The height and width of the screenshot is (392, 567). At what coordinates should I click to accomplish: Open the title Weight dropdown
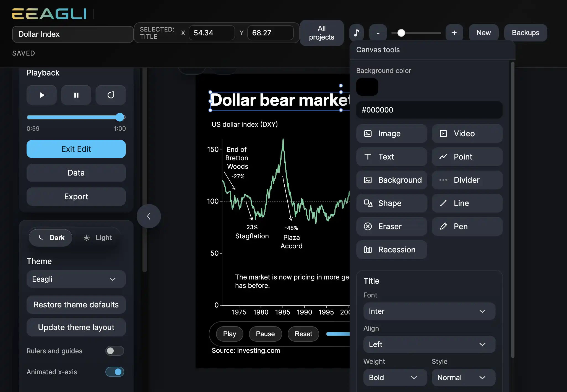[x=395, y=377]
